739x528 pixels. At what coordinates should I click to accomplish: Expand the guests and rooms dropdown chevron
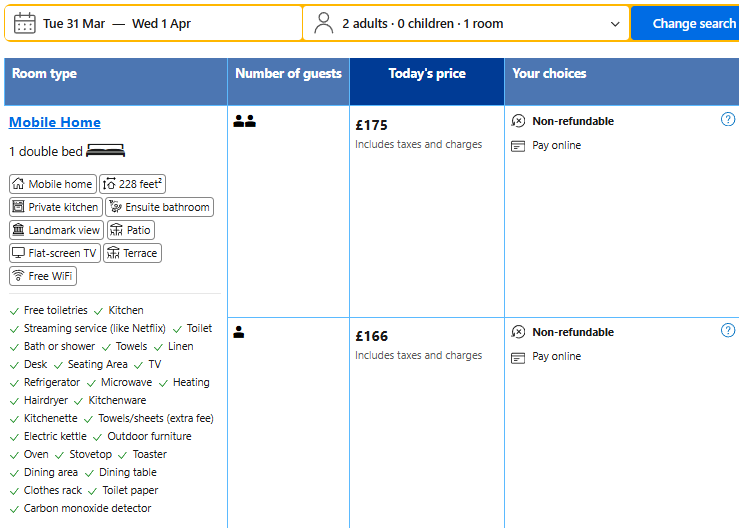(615, 24)
